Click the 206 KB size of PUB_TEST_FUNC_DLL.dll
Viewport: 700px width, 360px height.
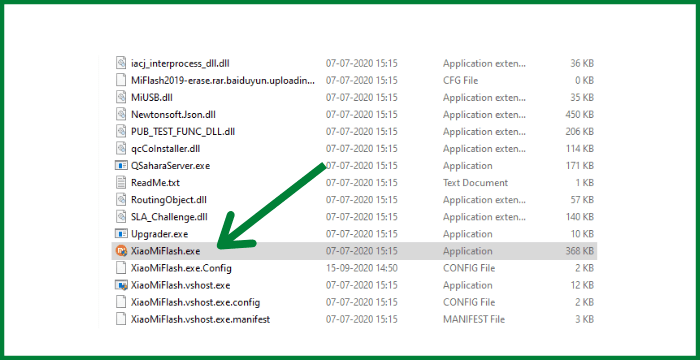[579, 132]
